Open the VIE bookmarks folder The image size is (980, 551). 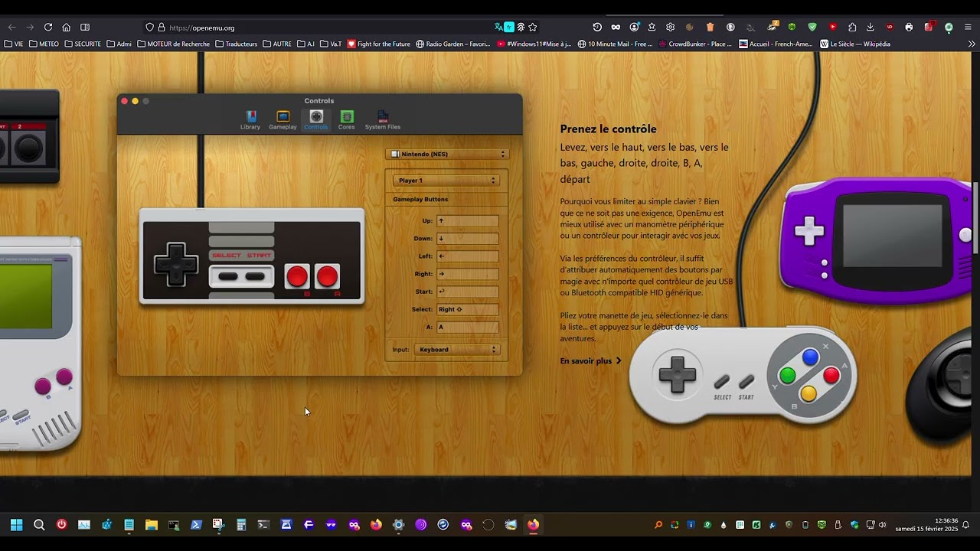pos(13,44)
